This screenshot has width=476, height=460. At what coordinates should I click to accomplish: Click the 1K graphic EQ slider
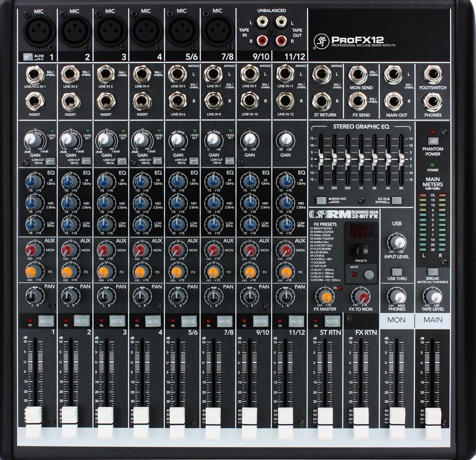point(361,158)
